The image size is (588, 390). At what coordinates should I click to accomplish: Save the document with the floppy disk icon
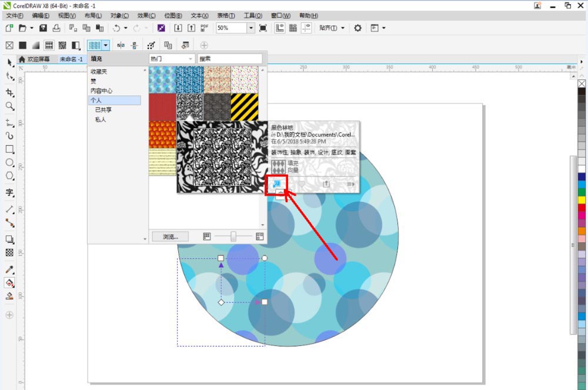pyautogui.click(x=43, y=28)
